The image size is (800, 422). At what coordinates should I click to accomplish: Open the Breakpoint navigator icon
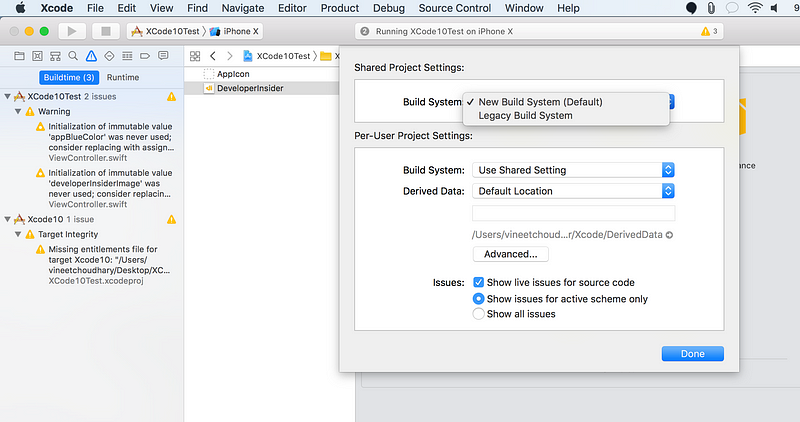145,56
